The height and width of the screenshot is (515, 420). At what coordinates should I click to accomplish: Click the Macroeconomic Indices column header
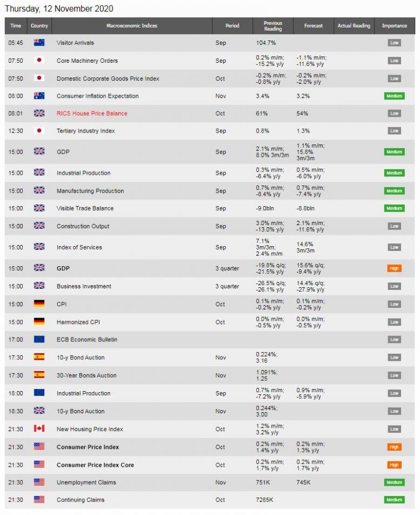[132, 25]
